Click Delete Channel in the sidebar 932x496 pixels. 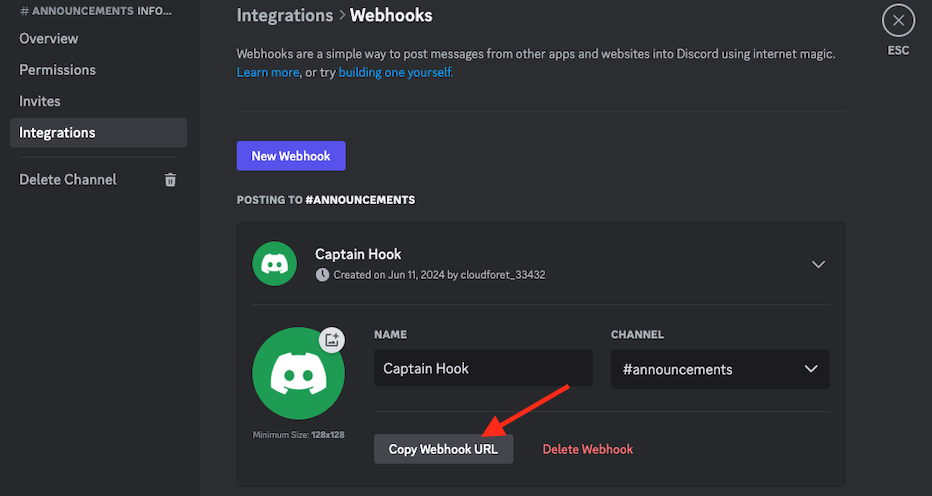68,180
